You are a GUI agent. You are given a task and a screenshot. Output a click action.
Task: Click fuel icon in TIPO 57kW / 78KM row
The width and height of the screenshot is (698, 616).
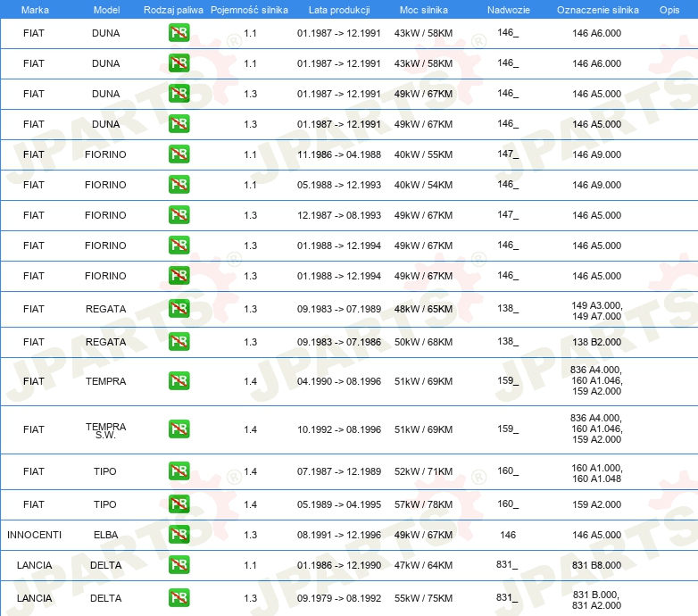179,504
